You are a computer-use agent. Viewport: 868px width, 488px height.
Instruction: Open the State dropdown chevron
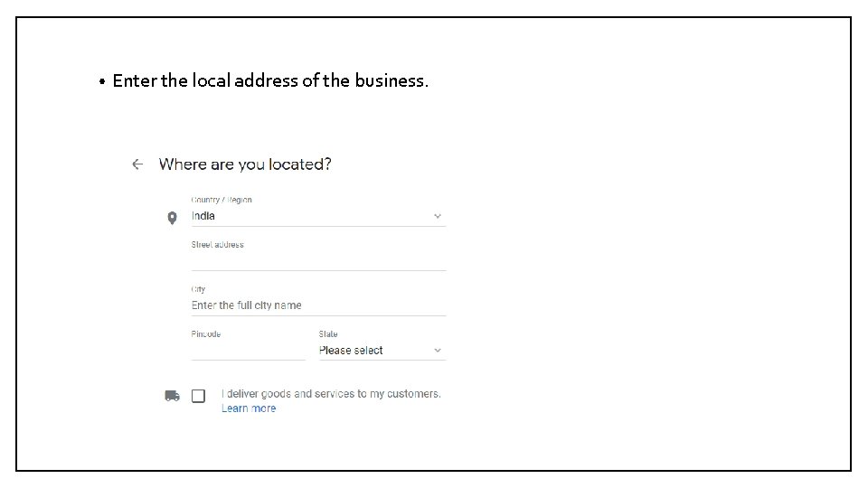click(438, 351)
